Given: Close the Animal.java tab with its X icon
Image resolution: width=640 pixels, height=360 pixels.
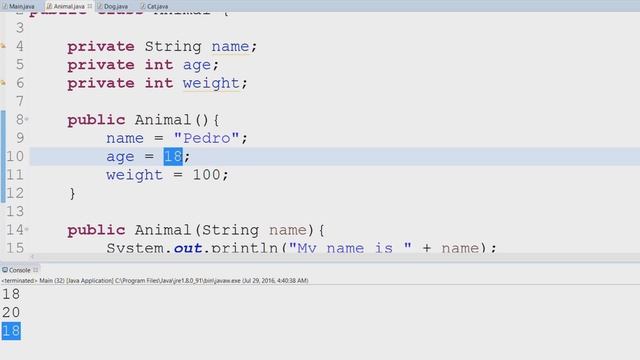Looking at the screenshot, I should 90,6.
